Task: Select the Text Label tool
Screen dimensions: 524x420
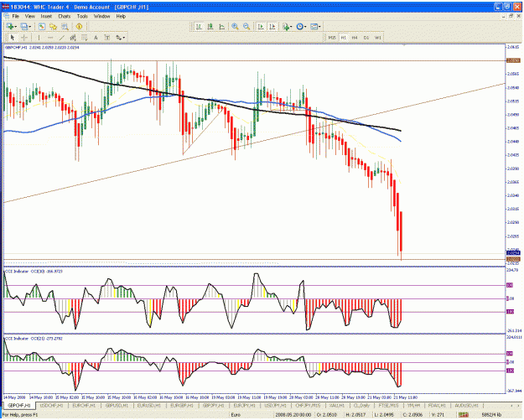Action: (107, 38)
